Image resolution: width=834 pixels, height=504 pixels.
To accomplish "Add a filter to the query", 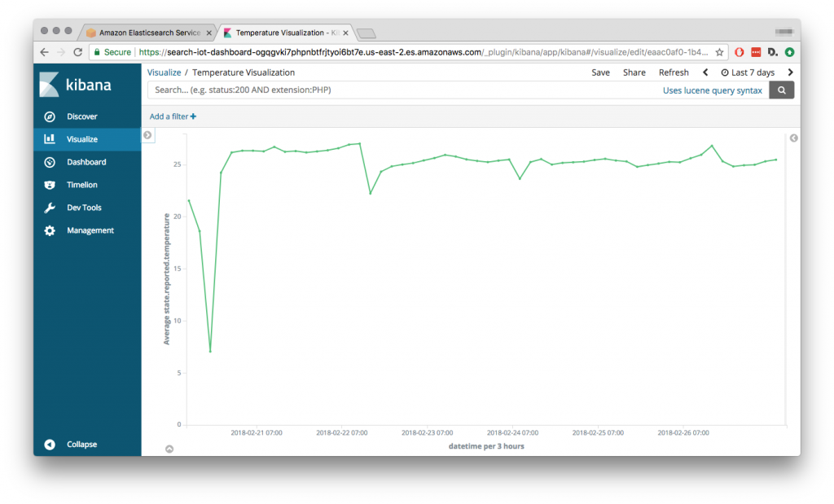I will pyautogui.click(x=172, y=116).
